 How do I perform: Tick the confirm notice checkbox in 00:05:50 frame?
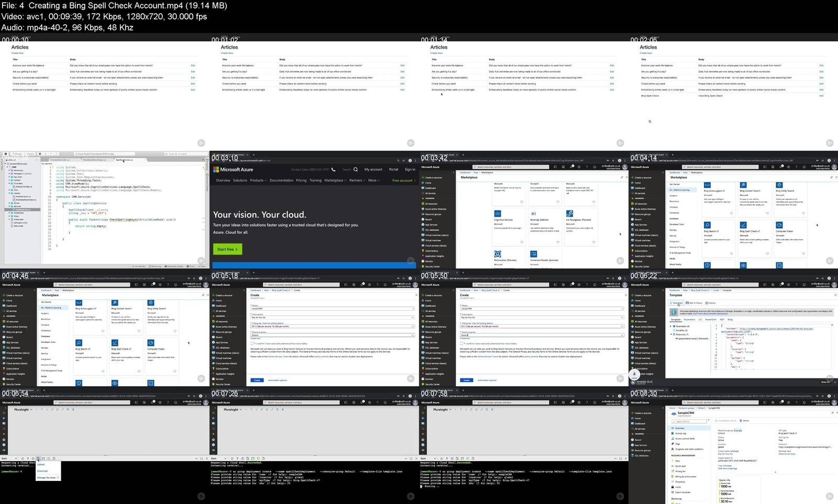click(x=461, y=343)
